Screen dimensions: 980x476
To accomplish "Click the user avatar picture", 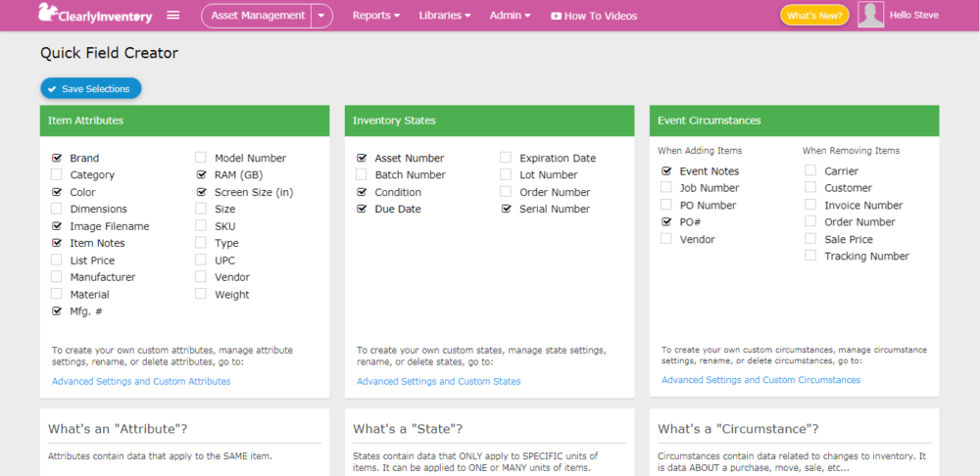I will tap(870, 15).
